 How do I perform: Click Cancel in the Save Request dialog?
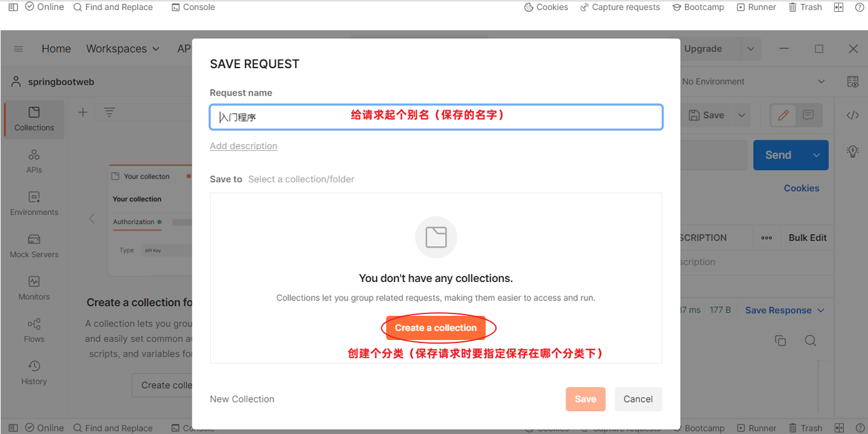tap(638, 399)
